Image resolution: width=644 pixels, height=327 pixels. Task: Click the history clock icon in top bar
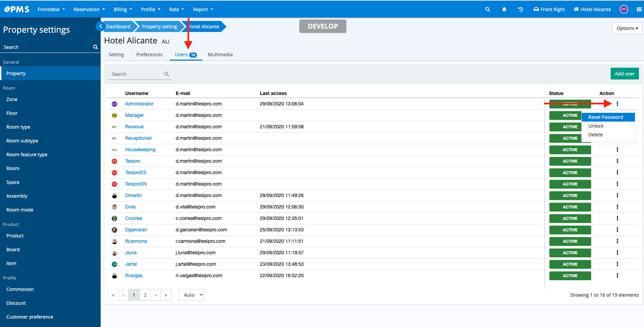tap(520, 9)
